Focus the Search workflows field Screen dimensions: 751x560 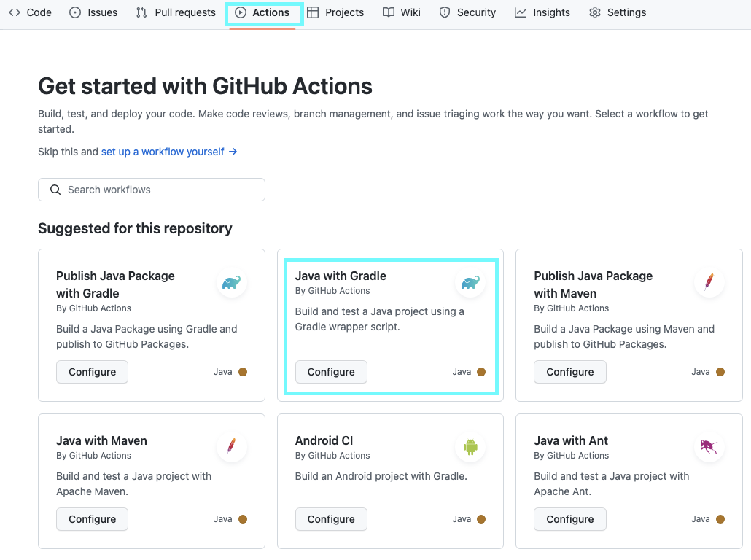pos(152,190)
